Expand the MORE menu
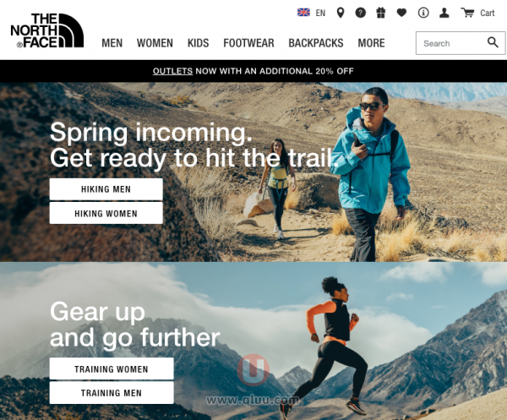This screenshot has height=420, width=507. (371, 43)
